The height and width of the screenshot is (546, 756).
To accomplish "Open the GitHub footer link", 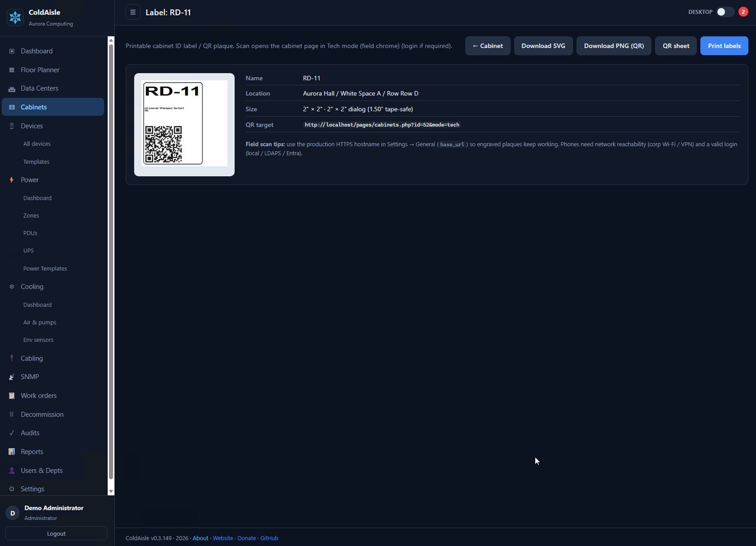I will pyautogui.click(x=269, y=538).
